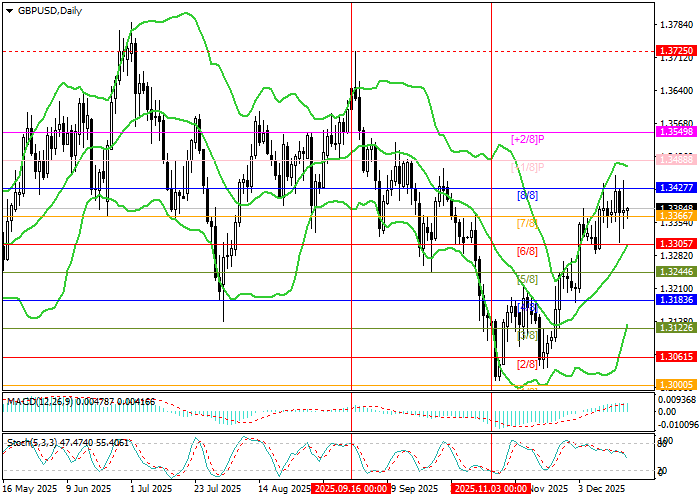Click the blue 1.34277 price tag
Screen dimensions: 700x500
point(672,188)
